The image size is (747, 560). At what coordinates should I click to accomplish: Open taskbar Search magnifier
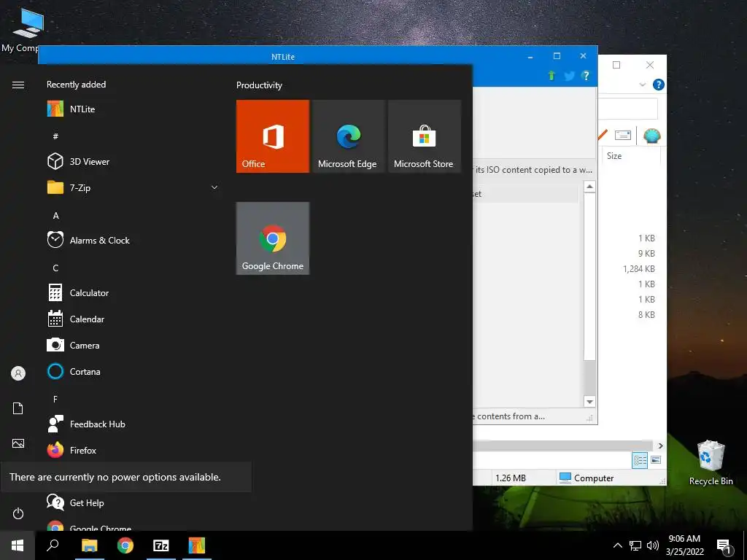[x=53, y=545]
